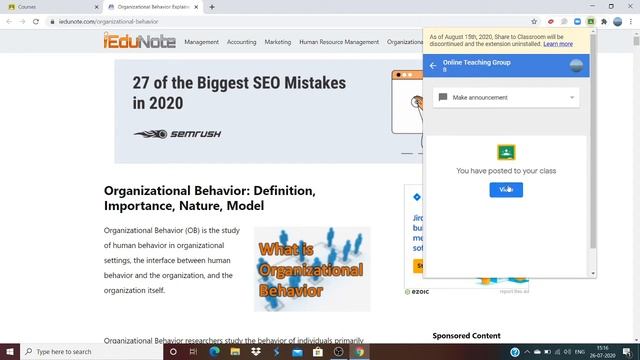Image resolution: width=640 pixels, height=360 pixels.
Task: Open Dropbox from the taskbar
Action: point(256,351)
